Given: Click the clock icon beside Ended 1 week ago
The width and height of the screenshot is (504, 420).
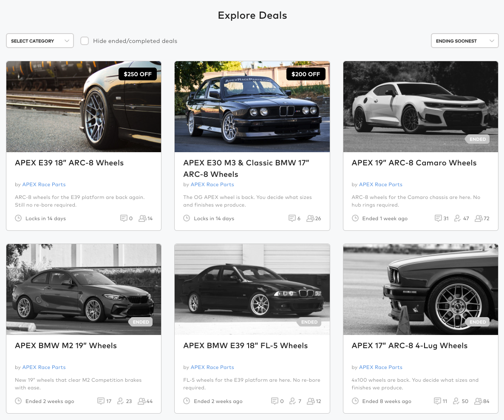Looking at the screenshot, I should click(355, 218).
